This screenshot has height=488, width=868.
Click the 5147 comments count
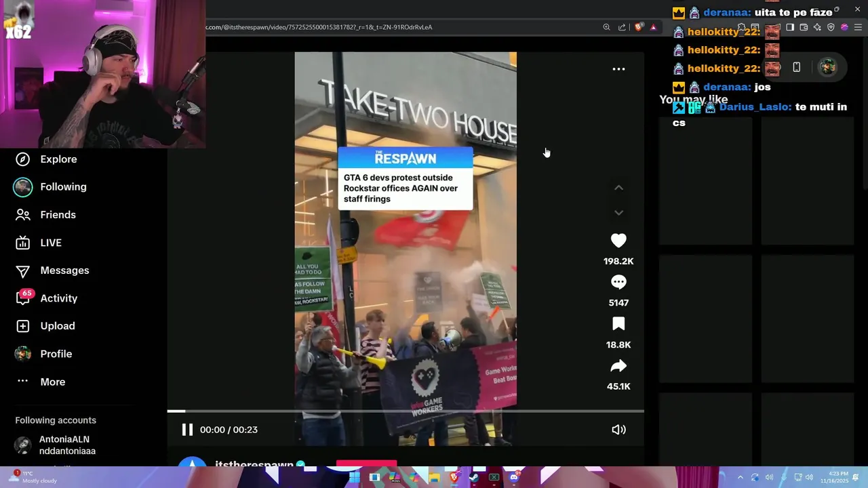pyautogui.click(x=618, y=303)
